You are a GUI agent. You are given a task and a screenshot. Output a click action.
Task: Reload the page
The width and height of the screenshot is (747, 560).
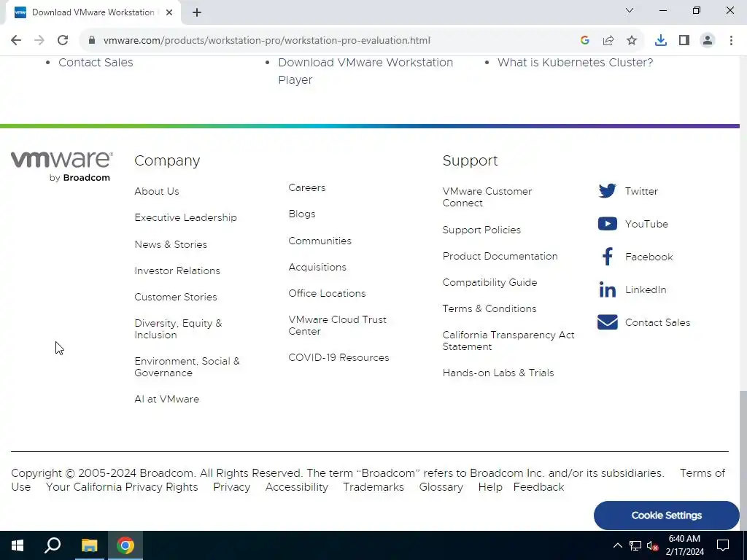tap(63, 41)
